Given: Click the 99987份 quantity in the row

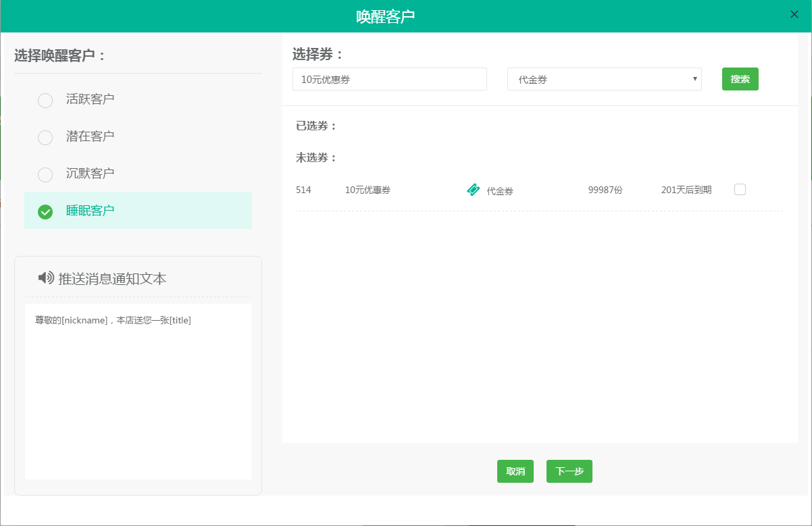Looking at the screenshot, I should (605, 190).
